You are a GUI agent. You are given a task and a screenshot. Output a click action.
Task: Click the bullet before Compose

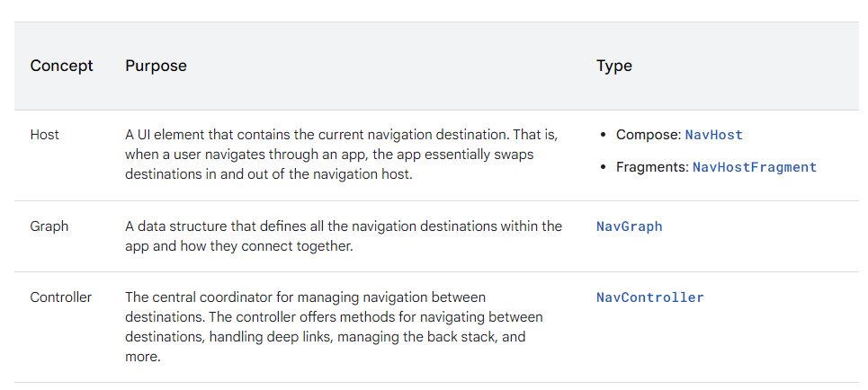(x=603, y=135)
